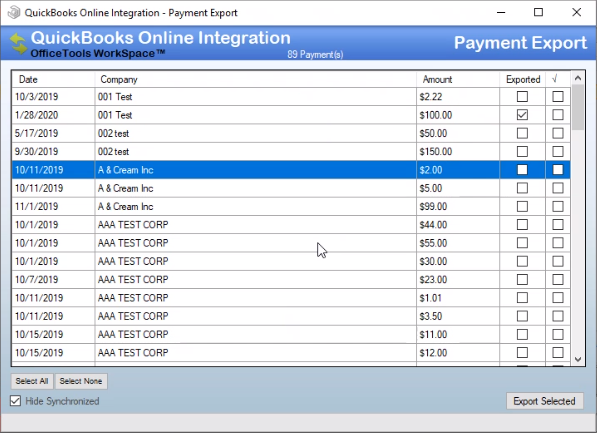Click the $50.00 amount cell
This screenshot has height=433, width=597.
click(x=458, y=133)
